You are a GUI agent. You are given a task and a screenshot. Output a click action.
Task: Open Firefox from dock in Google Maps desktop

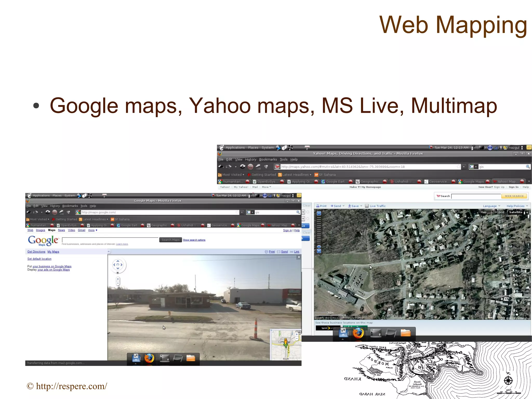pos(149,358)
